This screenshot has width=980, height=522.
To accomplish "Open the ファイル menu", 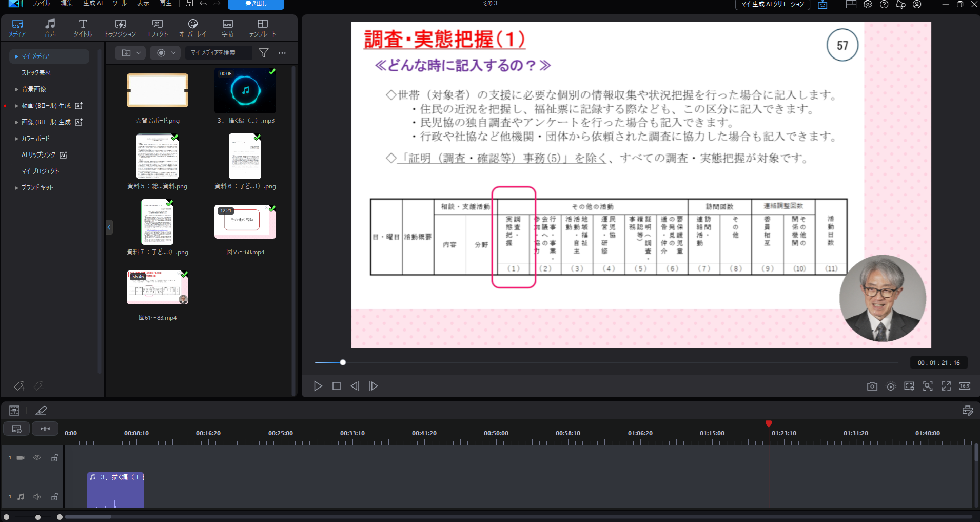I will click(41, 4).
